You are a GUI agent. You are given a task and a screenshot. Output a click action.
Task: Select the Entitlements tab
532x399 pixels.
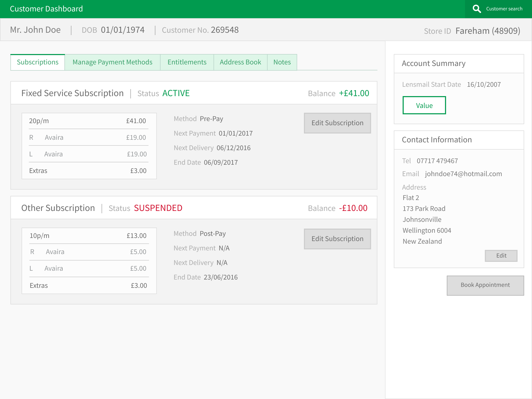pos(187,62)
